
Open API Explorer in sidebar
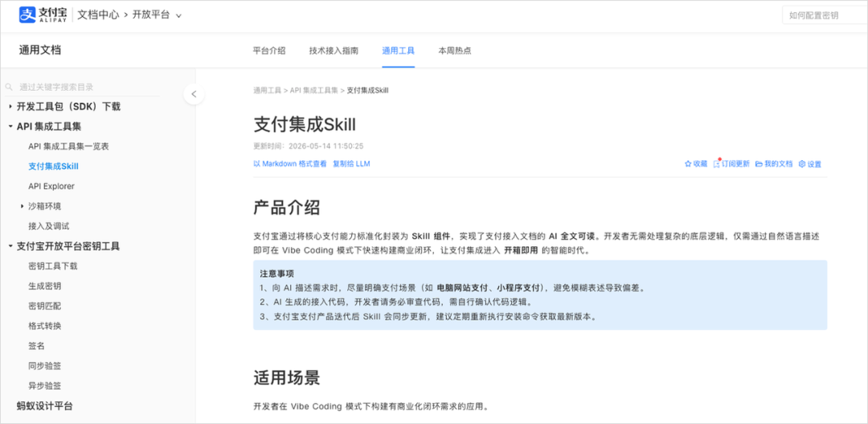click(x=51, y=186)
